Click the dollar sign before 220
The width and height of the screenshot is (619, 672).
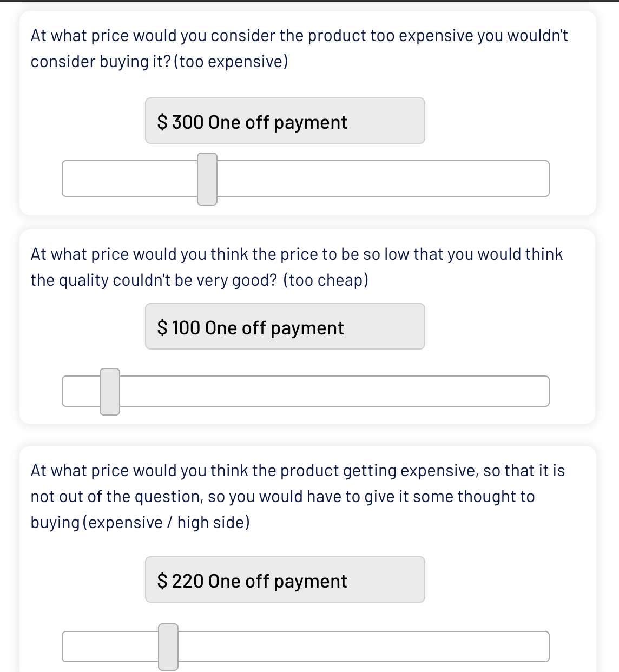(x=162, y=581)
